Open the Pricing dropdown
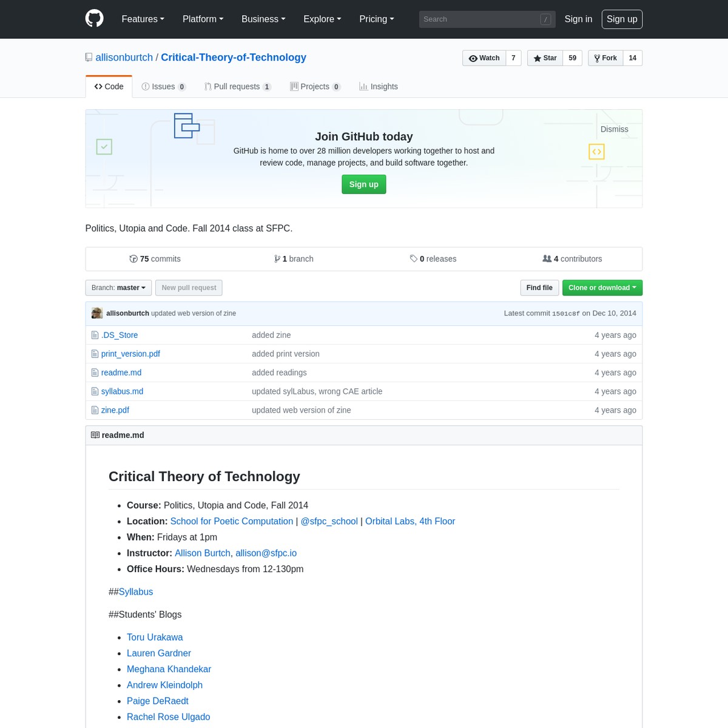728x728 pixels. (377, 19)
